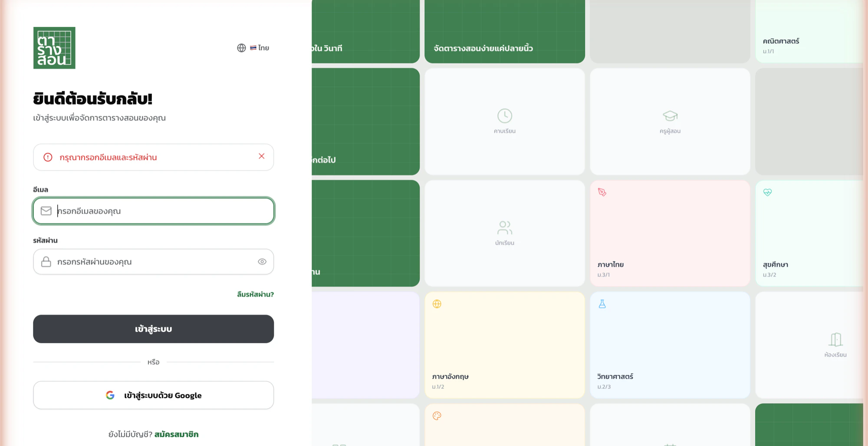Click the padlock icon in password field
Image resolution: width=868 pixels, height=446 pixels.
[46, 262]
